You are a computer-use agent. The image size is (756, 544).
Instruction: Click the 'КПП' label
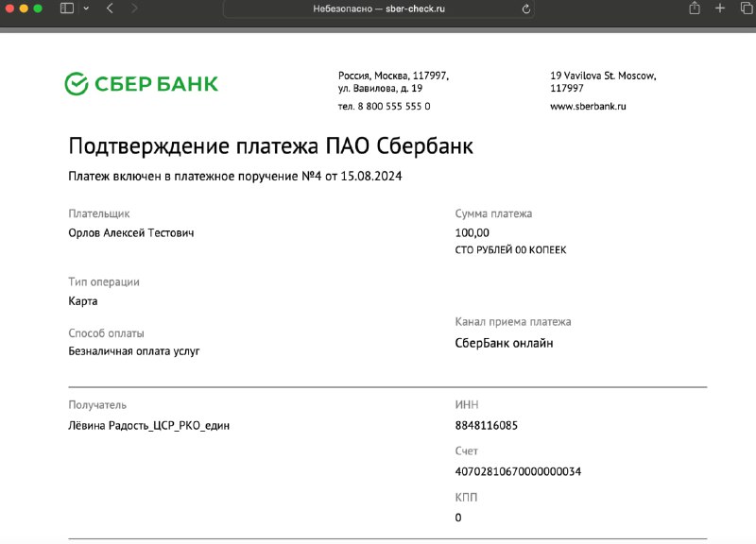466,498
